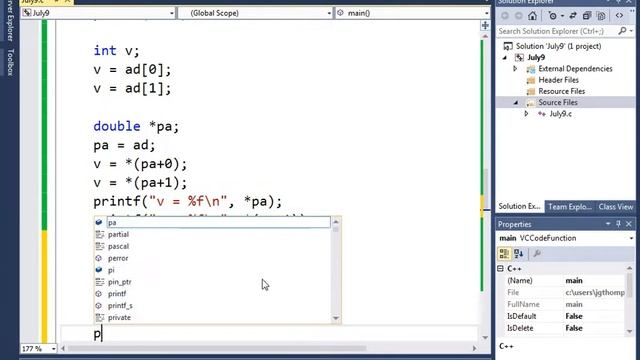This screenshot has height=360, width=640.
Task: Expand the July9.c file node
Action: tap(526, 114)
